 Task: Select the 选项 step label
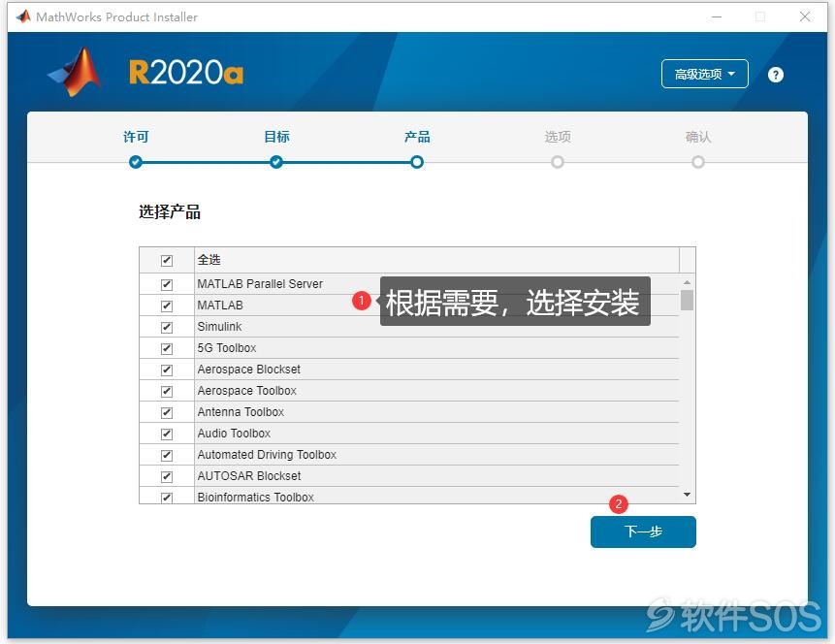(558, 137)
